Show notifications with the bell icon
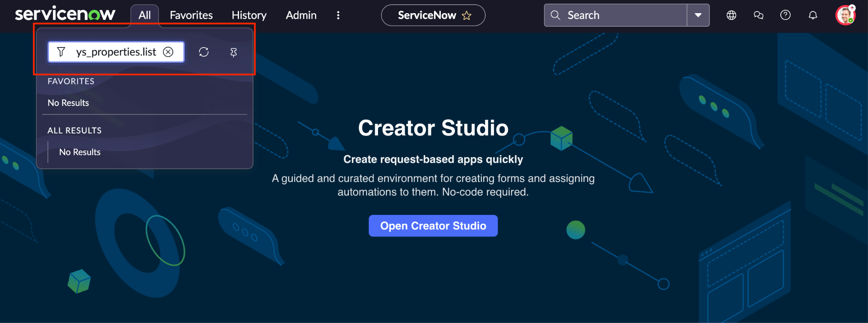 tap(812, 15)
